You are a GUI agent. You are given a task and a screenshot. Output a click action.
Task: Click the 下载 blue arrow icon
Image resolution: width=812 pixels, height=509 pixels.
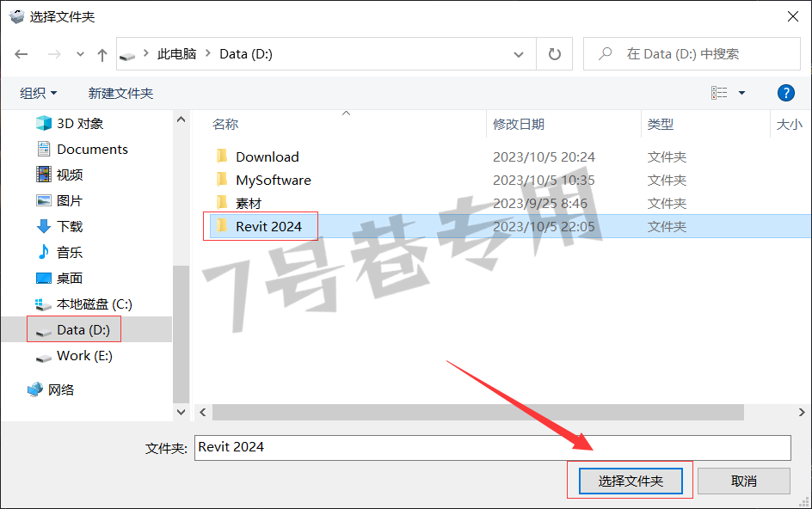(44, 226)
